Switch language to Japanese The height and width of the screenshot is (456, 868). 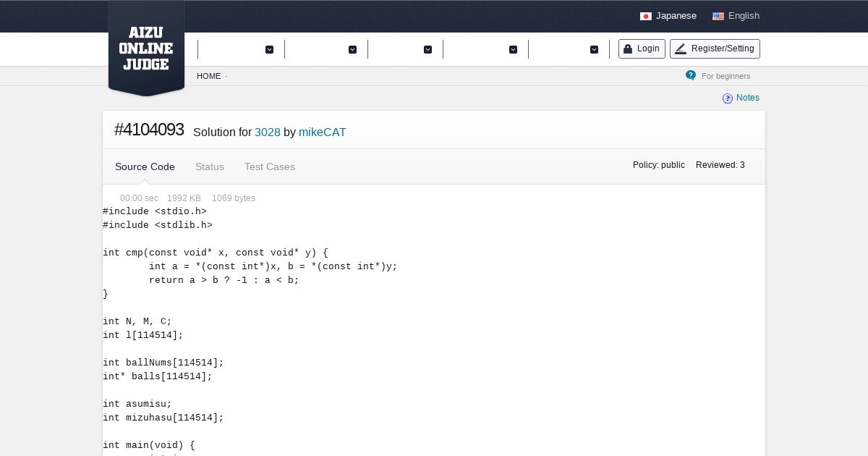coord(676,16)
